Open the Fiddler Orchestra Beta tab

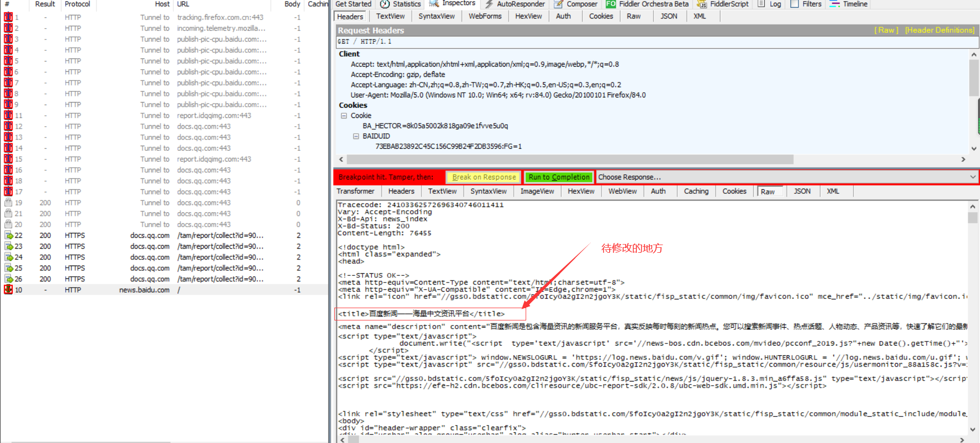click(x=648, y=4)
